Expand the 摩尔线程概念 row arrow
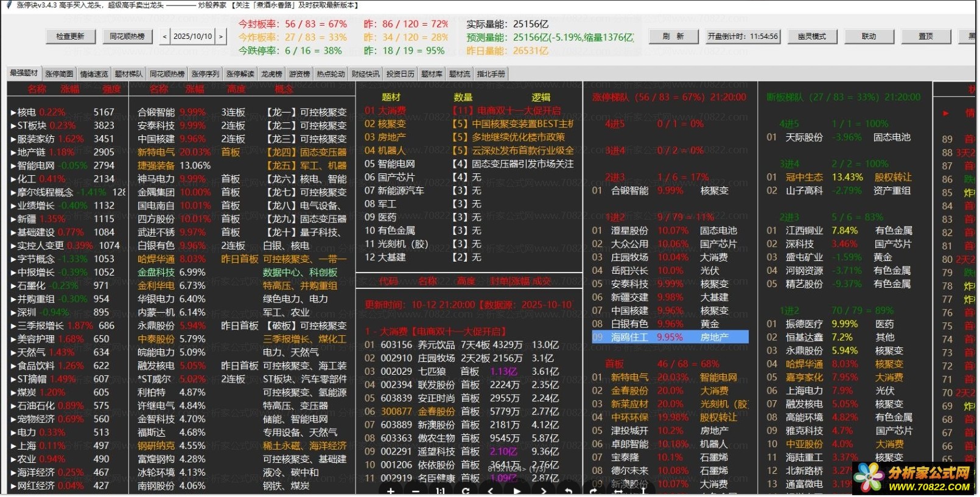Viewport: 980px width, 497px height. [x=13, y=193]
